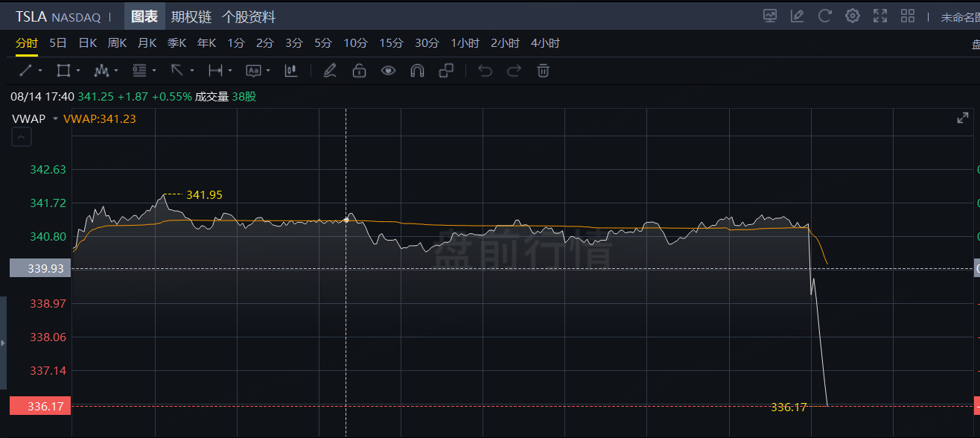Select the 周K timeframe
Image resolution: width=980 pixels, height=438 pixels.
[118, 43]
